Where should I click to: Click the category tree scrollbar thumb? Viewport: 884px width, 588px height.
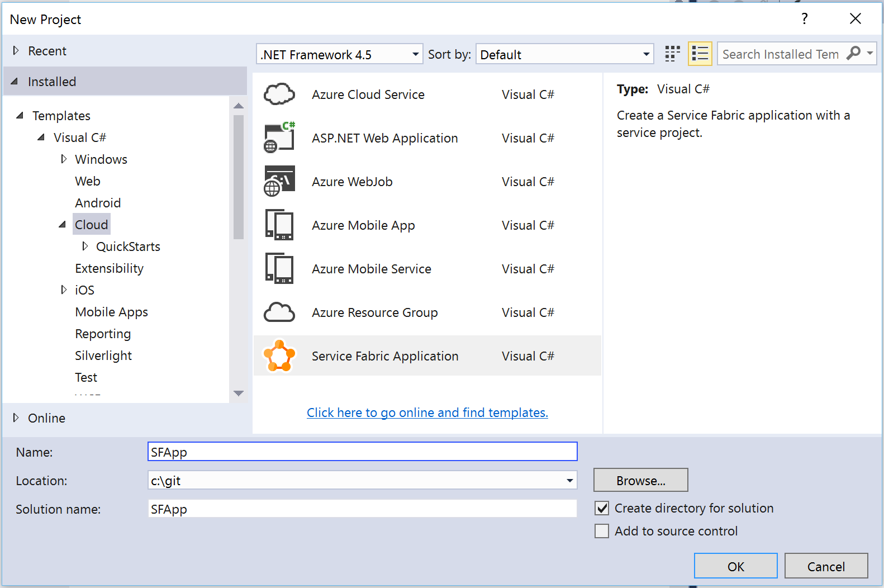[x=239, y=177]
